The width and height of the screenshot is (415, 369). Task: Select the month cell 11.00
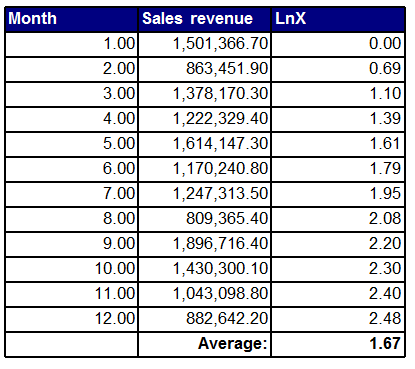point(72,294)
